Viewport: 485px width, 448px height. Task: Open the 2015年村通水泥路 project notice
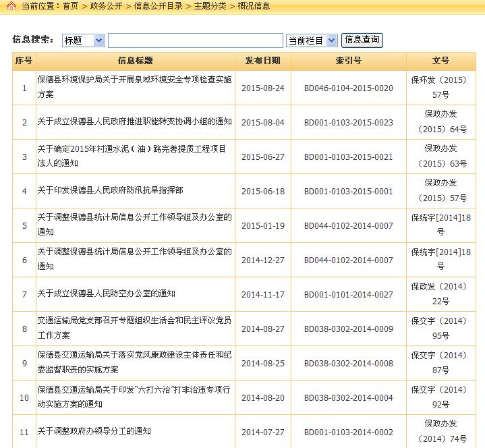[x=132, y=156]
